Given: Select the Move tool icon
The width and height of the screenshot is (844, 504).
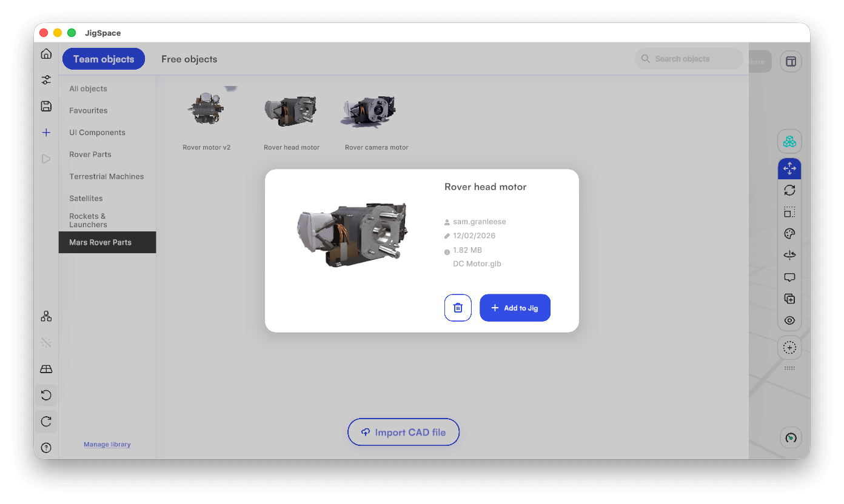Looking at the screenshot, I should tap(789, 168).
